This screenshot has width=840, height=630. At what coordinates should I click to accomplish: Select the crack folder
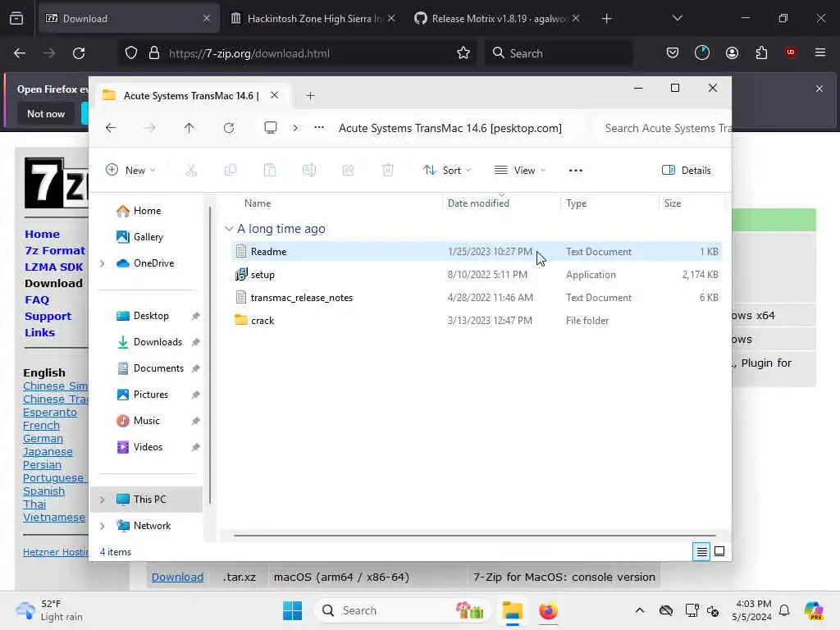pyautogui.click(x=477, y=321)
